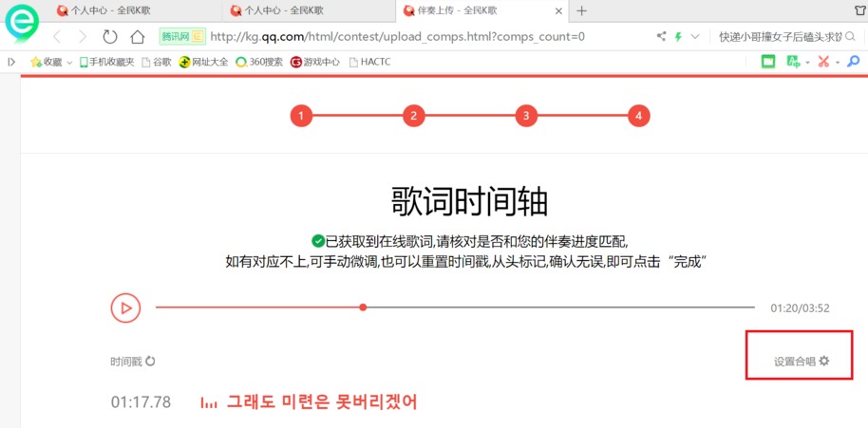868x428 pixels.
Task: Click the address bar URL field
Action: (x=398, y=37)
